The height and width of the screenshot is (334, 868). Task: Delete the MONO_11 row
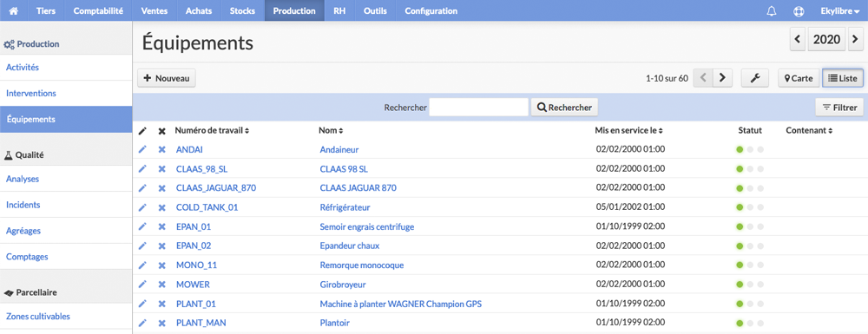pos(161,265)
